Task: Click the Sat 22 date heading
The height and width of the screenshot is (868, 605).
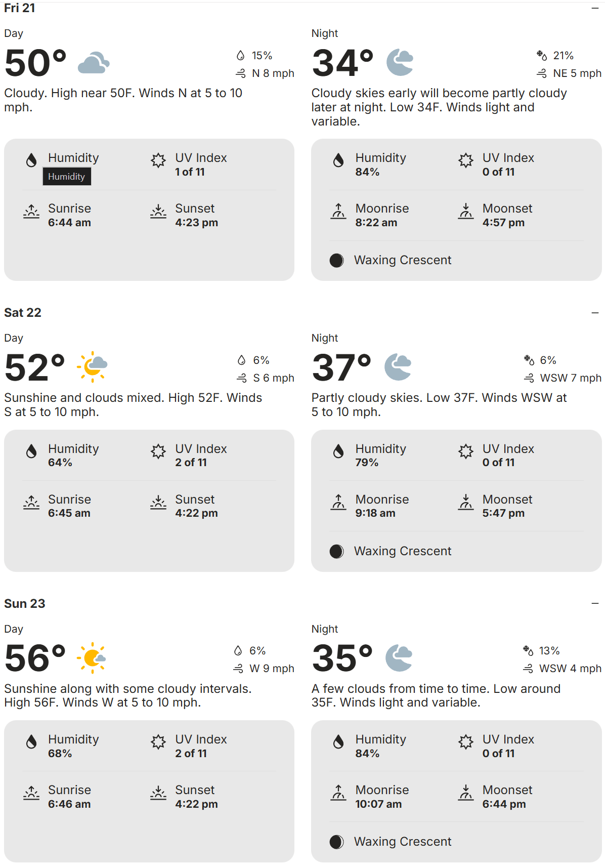Action: click(23, 313)
